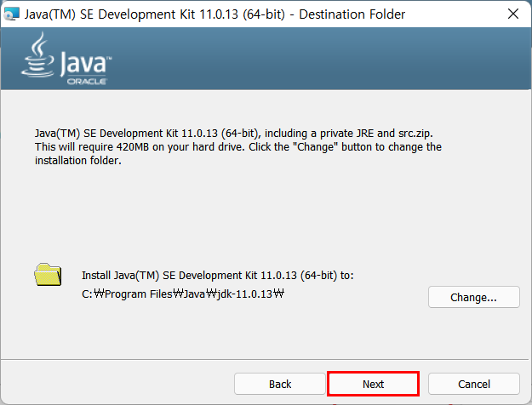This screenshot has height=405, width=532.
Task: Click the yellow destination folder icon
Action: pyautogui.click(x=48, y=275)
